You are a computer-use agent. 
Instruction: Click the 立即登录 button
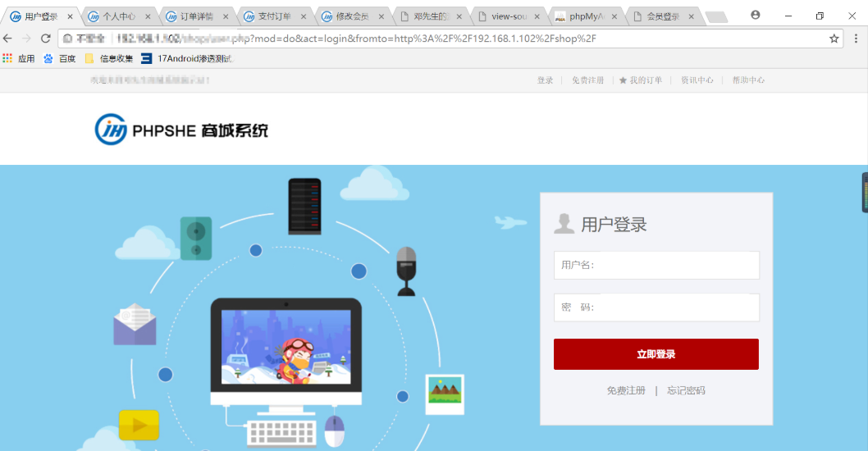pyautogui.click(x=656, y=354)
